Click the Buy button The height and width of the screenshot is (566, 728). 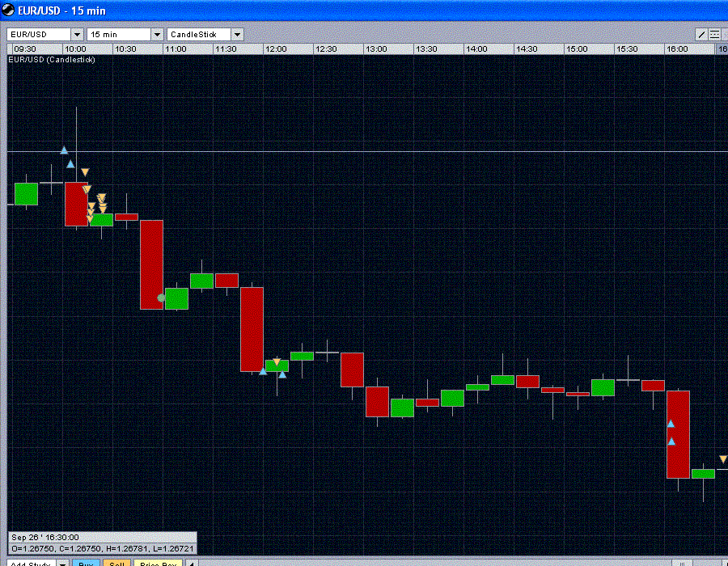pyautogui.click(x=86, y=563)
